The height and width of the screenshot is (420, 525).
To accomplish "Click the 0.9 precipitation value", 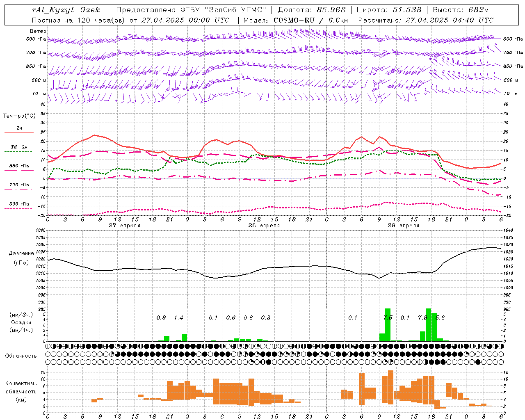I will pyautogui.click(x=161, y=318).
